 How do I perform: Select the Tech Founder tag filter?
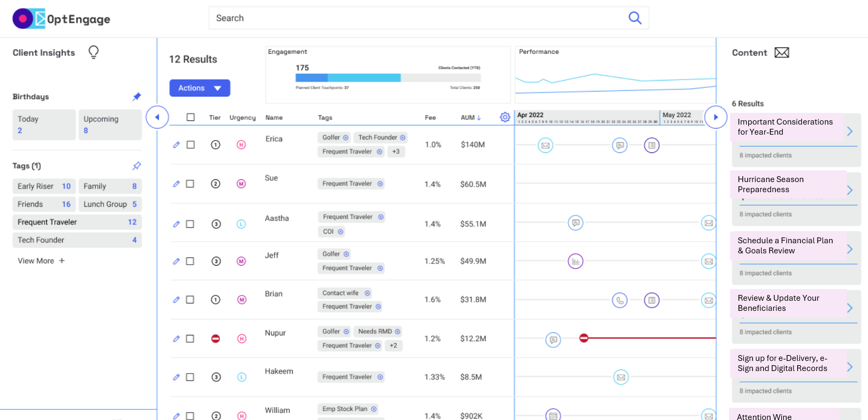point(77,240)
